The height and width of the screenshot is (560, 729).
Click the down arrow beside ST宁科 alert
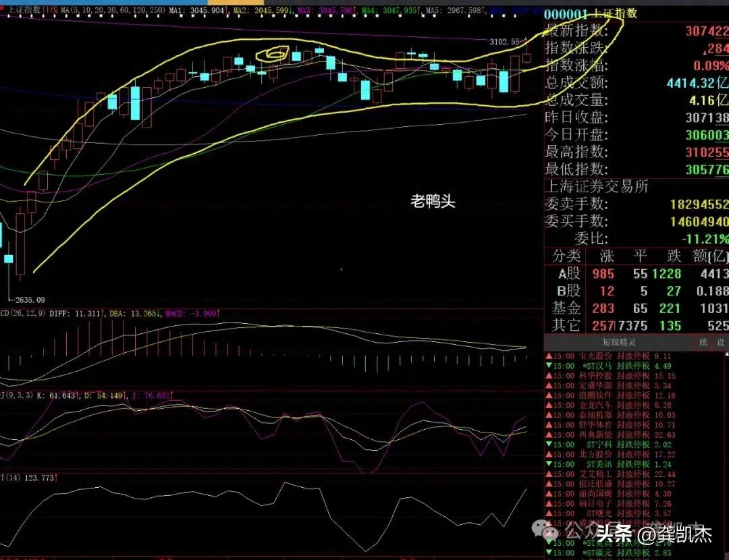(549, 445)
